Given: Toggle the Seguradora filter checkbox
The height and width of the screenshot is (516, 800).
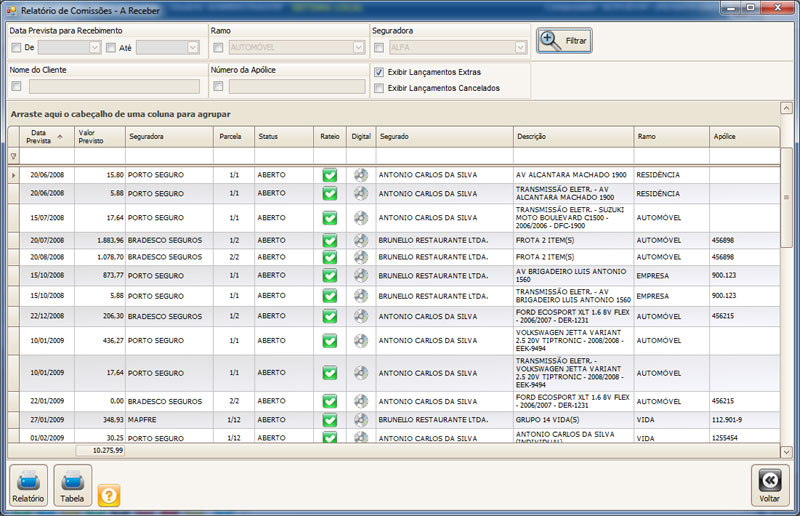Looking at the screenshot, I should coord(379,47).
